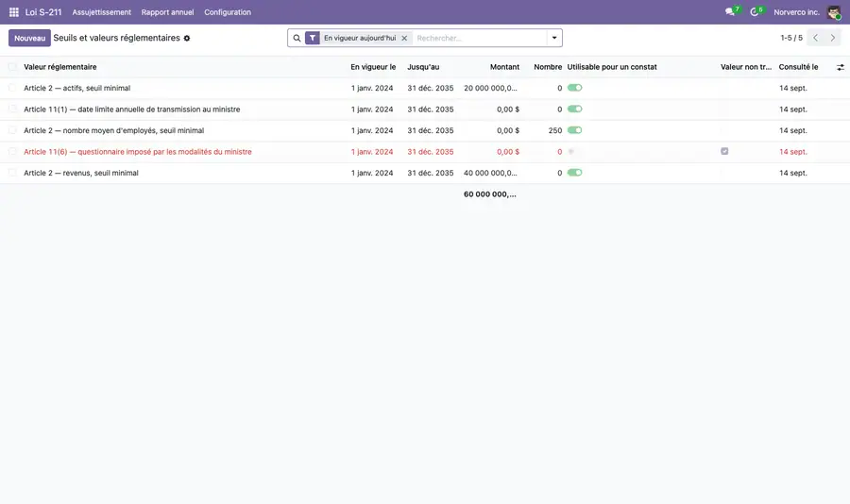Sort by Utilisable pour un constat header
Viewport: 850px width, 504px height.
[612, 67]
